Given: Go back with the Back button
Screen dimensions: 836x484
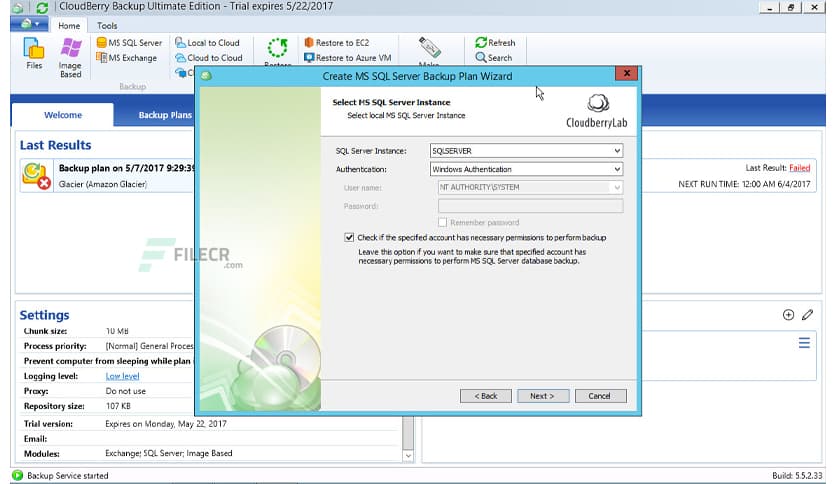Looking at the screenshot, I should (x=485, y=396).
